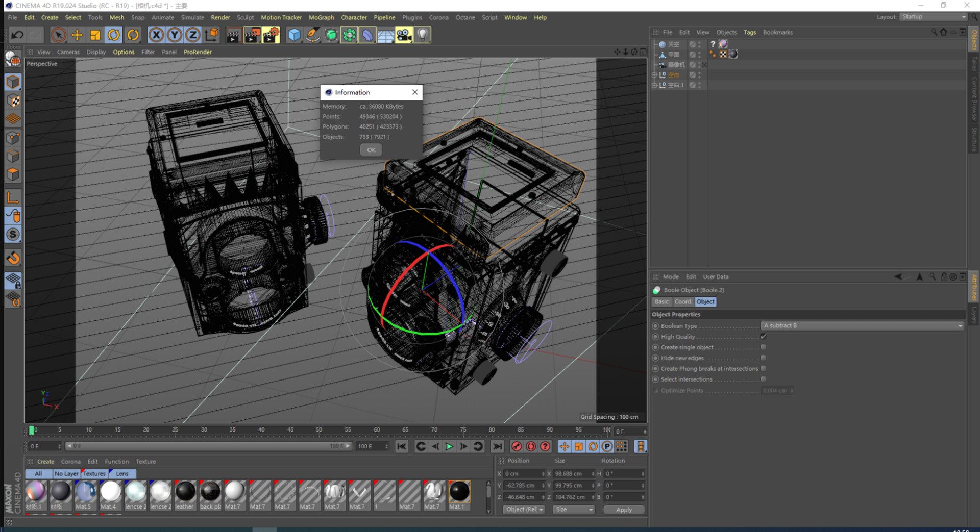The height and width of the screenshot is (532, 980).
Task: Enable Hide new edges checkbox
Action: click(763, 358)
